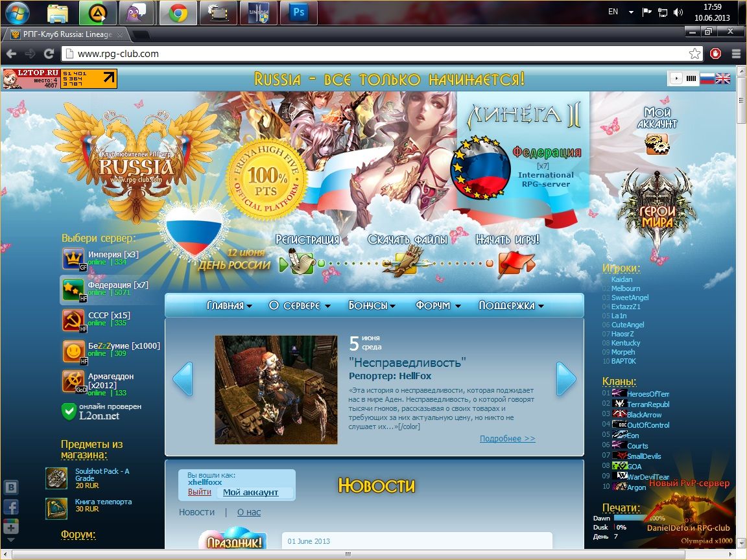
Task: Switch site language to Russian flag
Action: coord(707,78)
